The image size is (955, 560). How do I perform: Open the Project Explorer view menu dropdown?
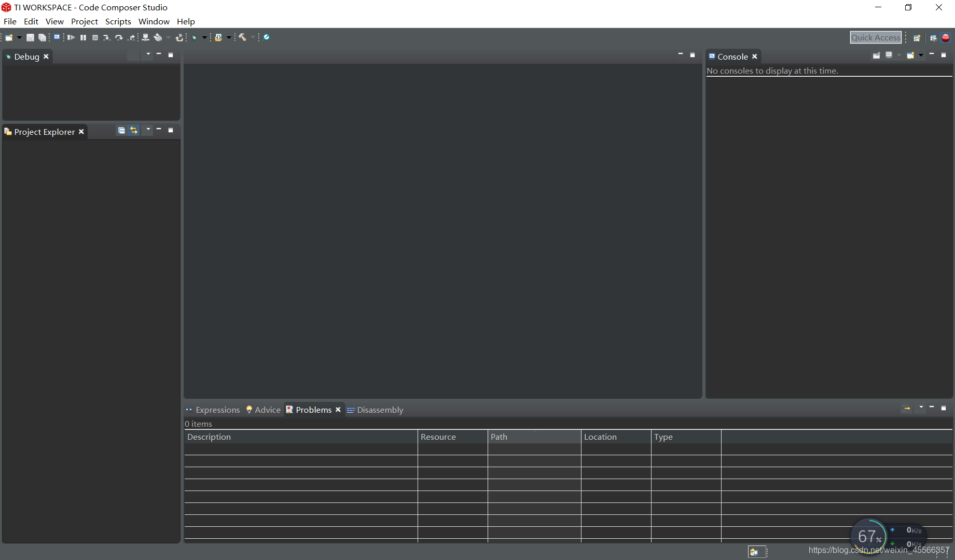[x=148, y=129]
